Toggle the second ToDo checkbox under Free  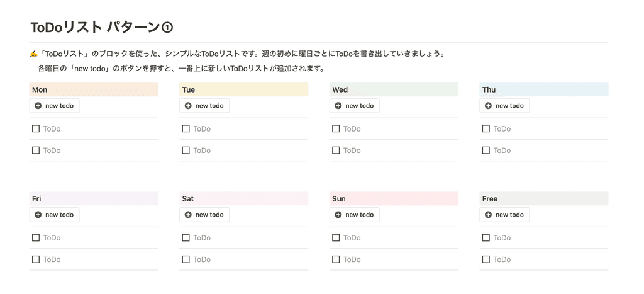coord(486,259)
